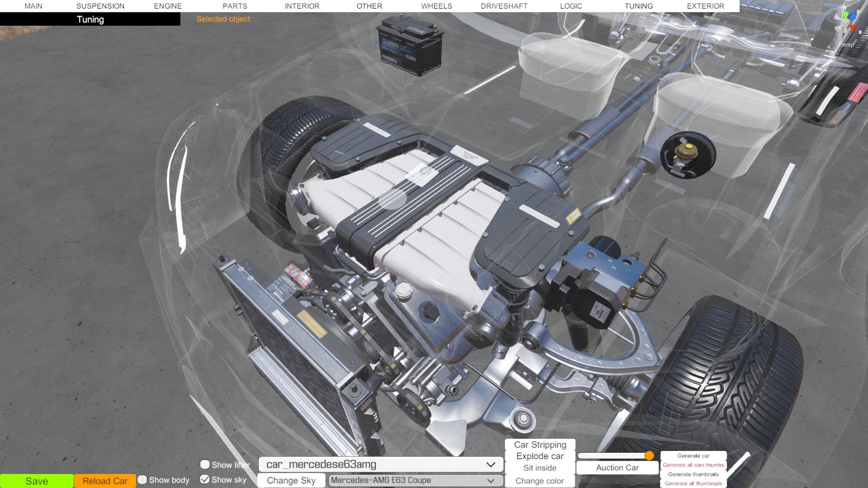The width and height of the screenshot is (868, 488).
Task: Switch to the ENGINE menu
Action: click(x=168, y=6)
